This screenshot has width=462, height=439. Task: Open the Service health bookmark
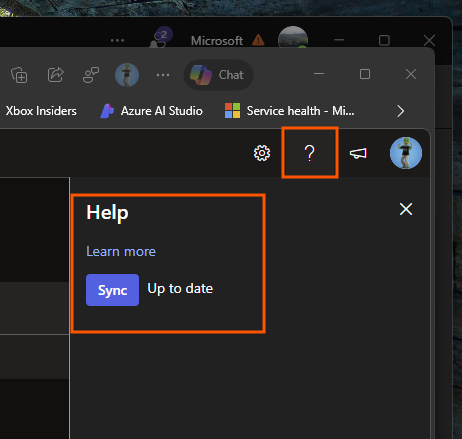290,111
